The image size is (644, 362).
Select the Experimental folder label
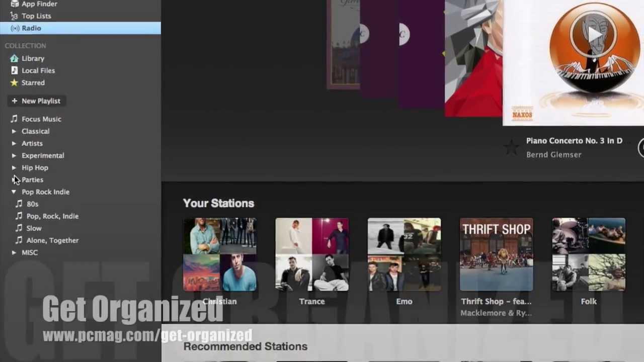[x=43, y=155]
